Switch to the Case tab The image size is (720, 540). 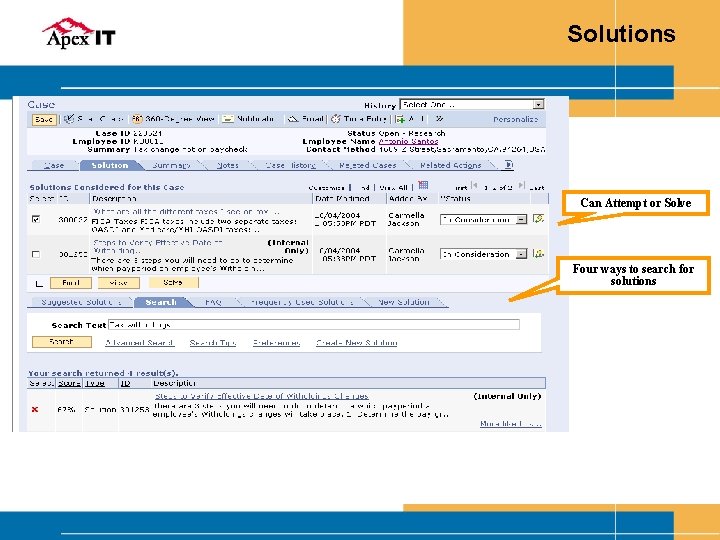[x=54, y=165]
